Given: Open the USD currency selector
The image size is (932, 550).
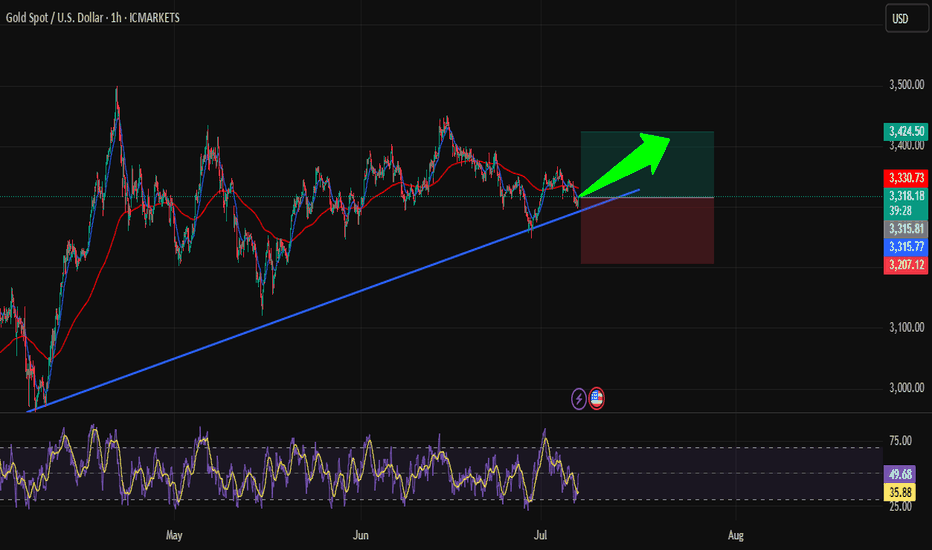Looking at the screenshot, I should pos(906,18).
